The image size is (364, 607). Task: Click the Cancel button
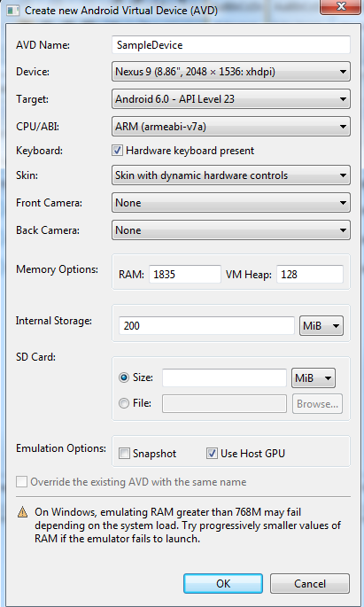(310, 583)
